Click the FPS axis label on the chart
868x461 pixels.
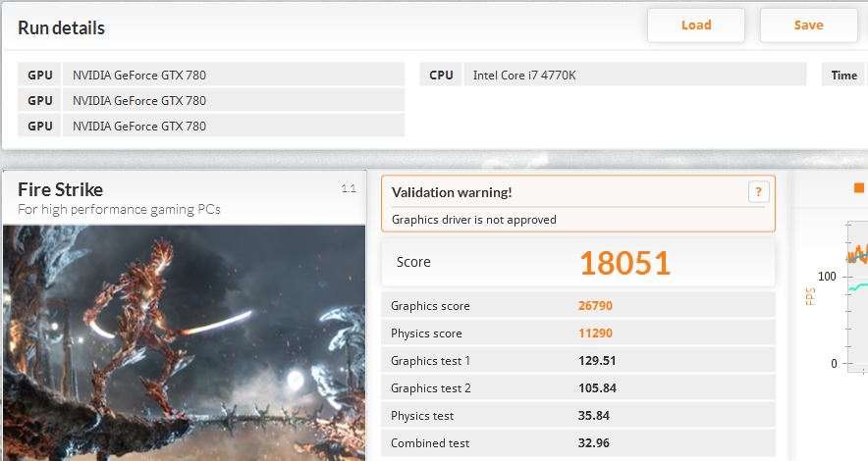pos(810,296)
